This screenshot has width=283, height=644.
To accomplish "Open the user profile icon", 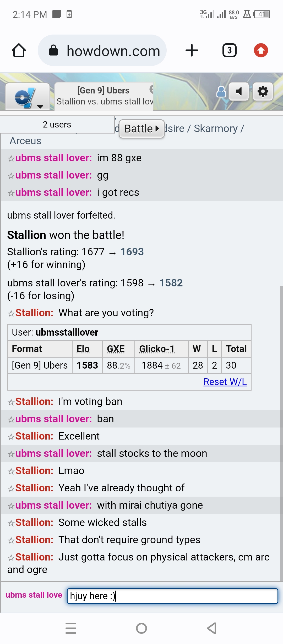I will pyautogui.click(x=221, y=92).
